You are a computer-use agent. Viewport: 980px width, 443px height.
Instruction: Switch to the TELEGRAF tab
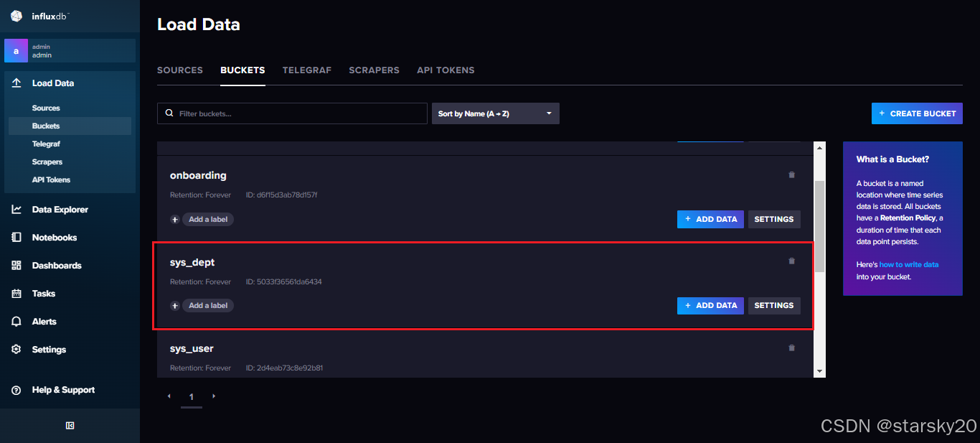coord(307,70)
